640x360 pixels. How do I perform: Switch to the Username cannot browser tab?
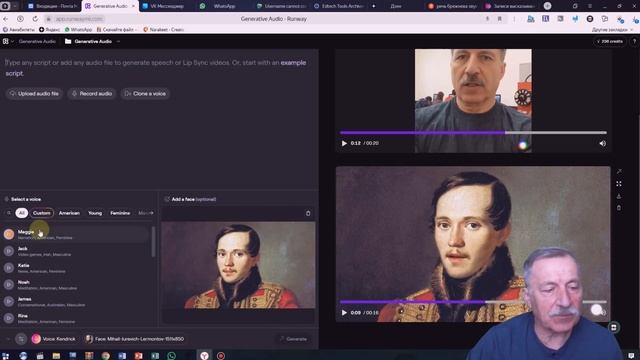(282, 6)
